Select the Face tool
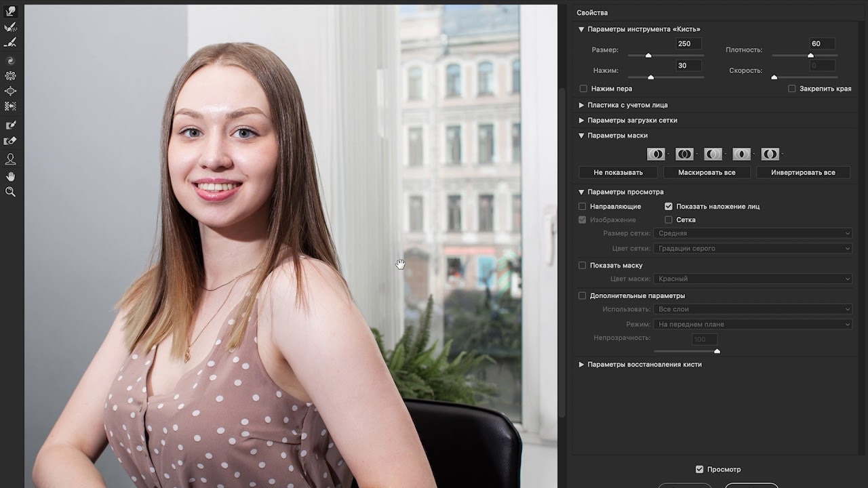 (x=10, y=159)
